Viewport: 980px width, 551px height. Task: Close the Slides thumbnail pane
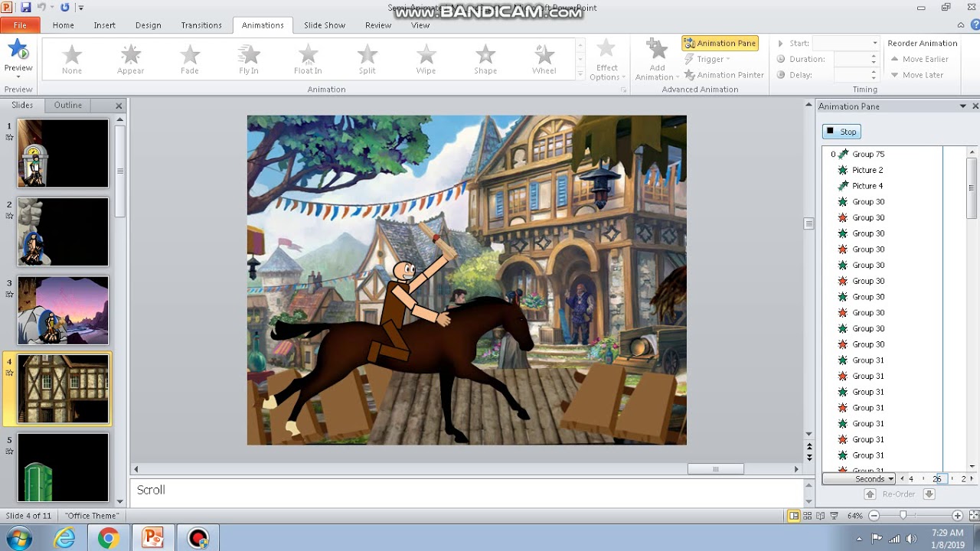(119, 106)
